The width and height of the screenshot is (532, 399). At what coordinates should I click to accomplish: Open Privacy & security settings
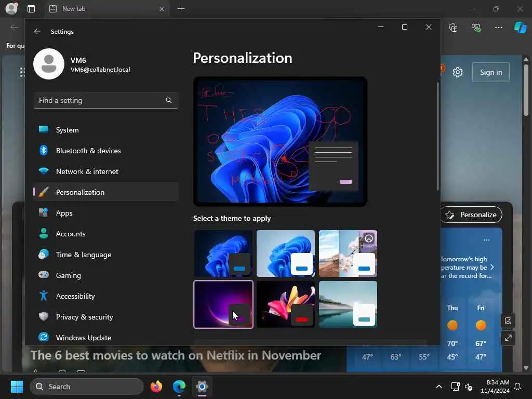pyautogui.click(x=106, y=317)
